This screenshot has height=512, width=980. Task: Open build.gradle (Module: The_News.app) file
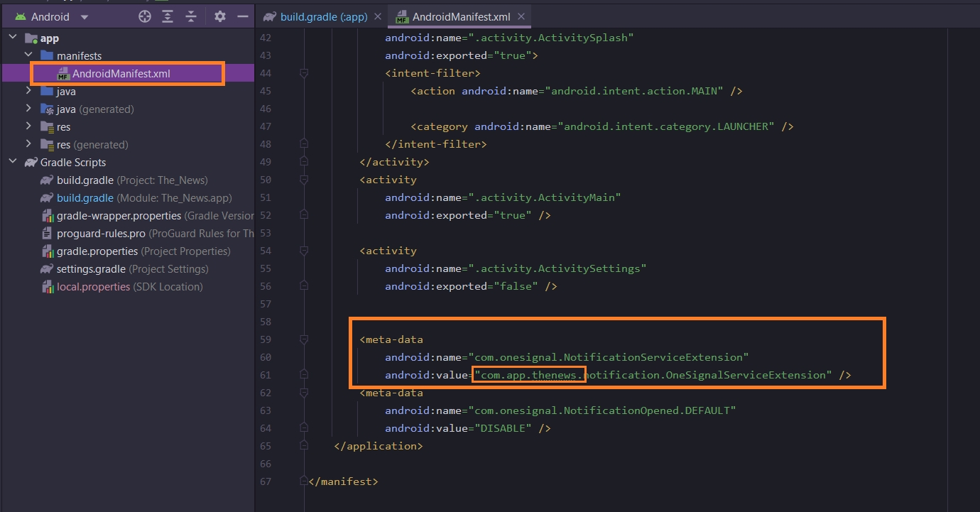[x=85, y=197]
